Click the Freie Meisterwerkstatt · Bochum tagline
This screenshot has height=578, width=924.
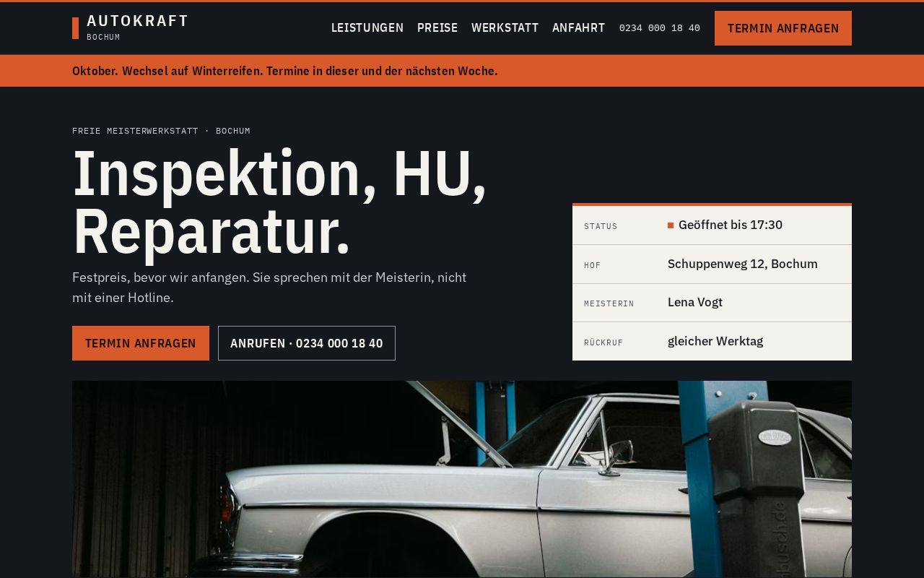point(161,131)
